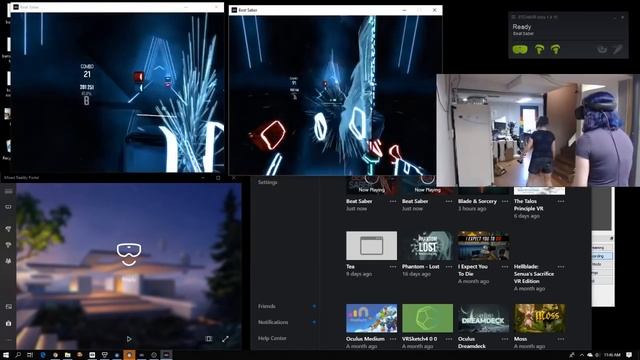The image size is (640, 360).
Task: Open the three-dot menu for Moss
Action: click(561, 339)
